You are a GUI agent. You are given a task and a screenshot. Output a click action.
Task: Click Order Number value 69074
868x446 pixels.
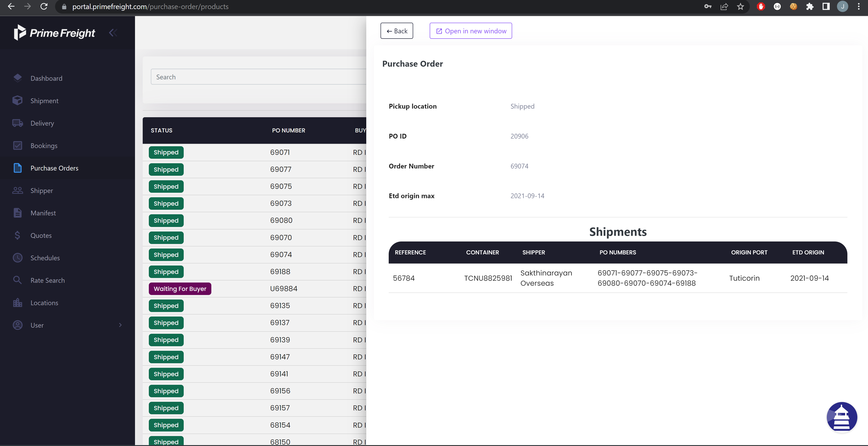519,166
